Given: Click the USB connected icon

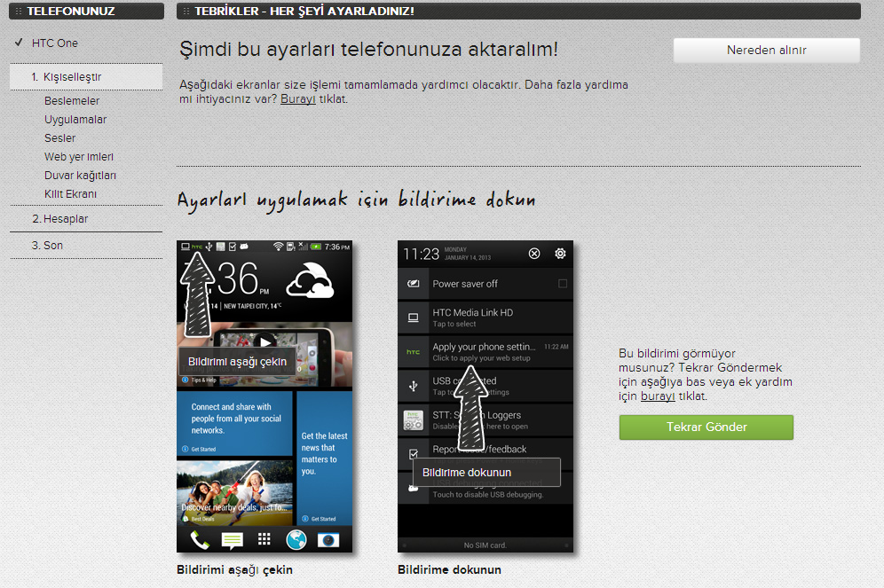Looking at the screenshot, I should [x=414, y=386].
